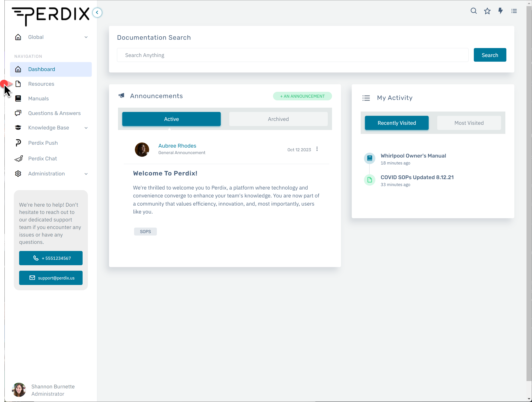Click Shannon Burnette's profile avatar
This screenshot has height=402, width=532.
pyautogui.click(x=19, y=390)
